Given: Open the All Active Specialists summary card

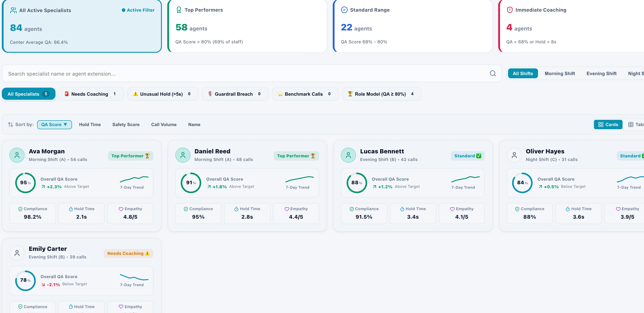Looking at the screenshot, I should tap(82, 26).
